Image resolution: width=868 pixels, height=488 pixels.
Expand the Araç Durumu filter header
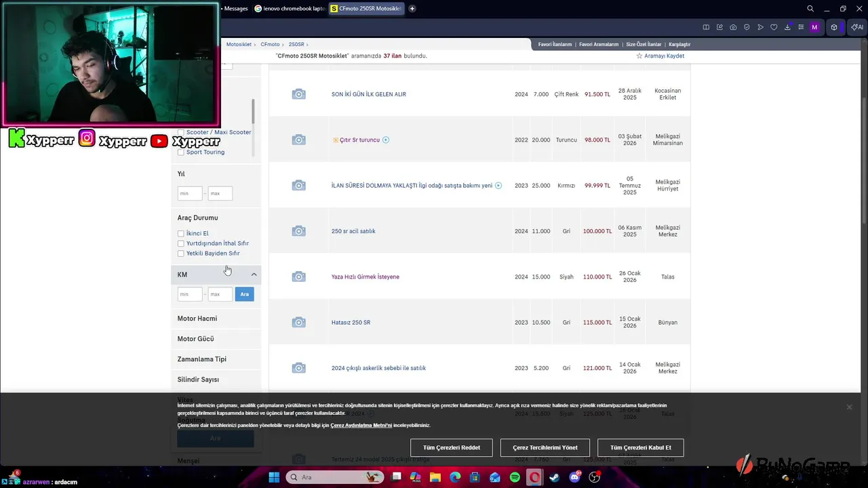tap(216, 218)
